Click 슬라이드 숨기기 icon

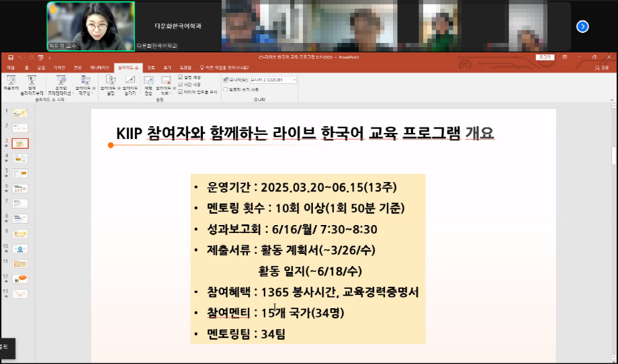click(130, 85)
